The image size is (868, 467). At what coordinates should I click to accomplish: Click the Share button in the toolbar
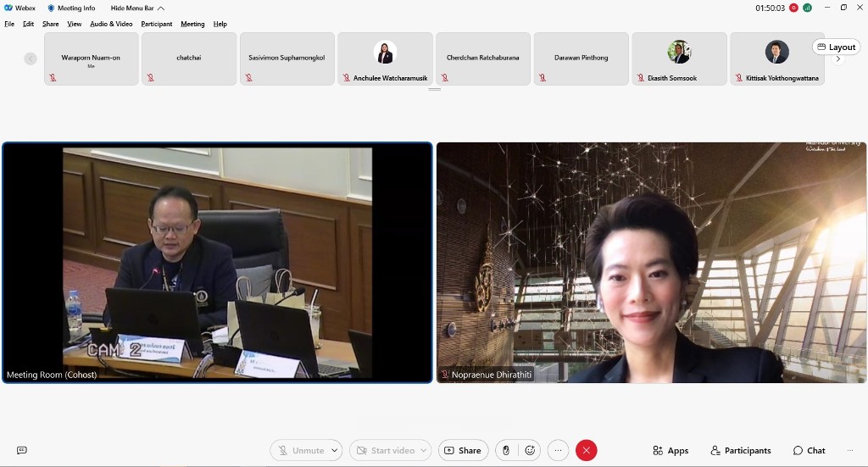(x=463, y=451)
